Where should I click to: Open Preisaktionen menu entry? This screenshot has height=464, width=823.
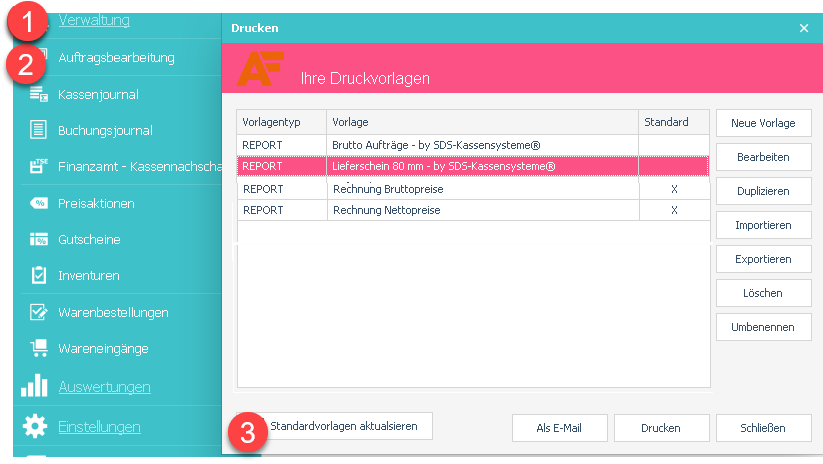(96, 204)
